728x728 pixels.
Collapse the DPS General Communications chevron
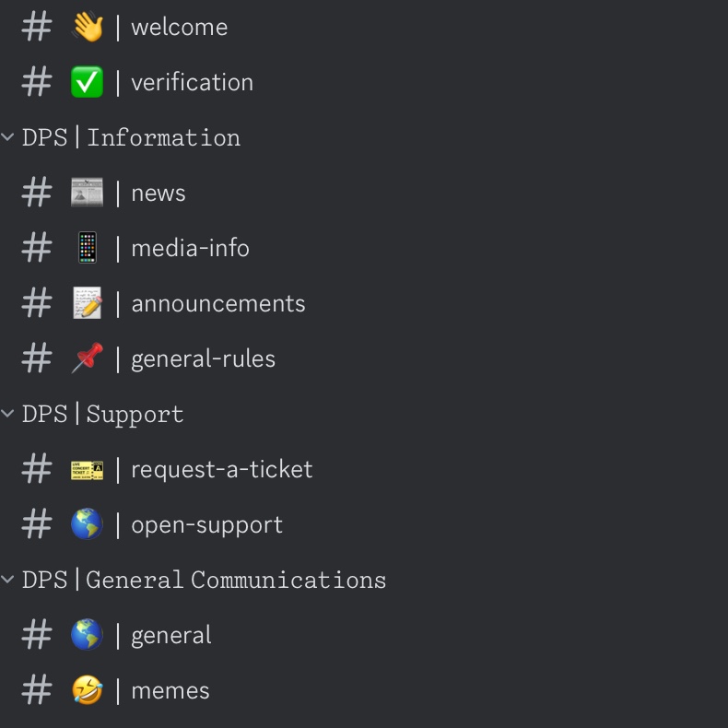8,580
